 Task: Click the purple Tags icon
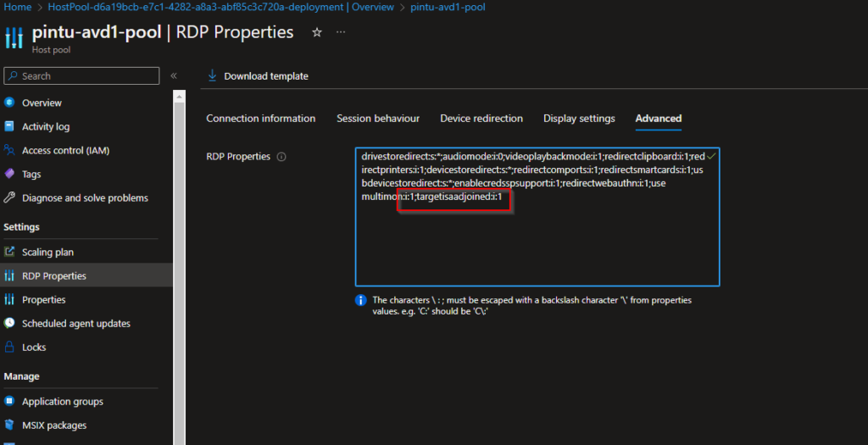tap(8, 174)
